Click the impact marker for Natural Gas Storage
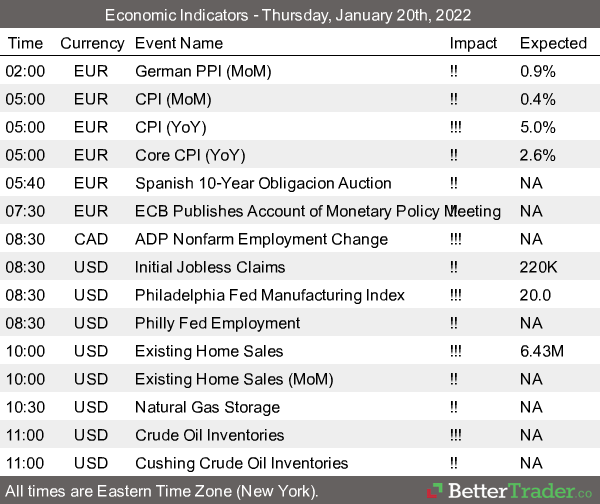Screen dimensions: 600x504 (455, 407)
